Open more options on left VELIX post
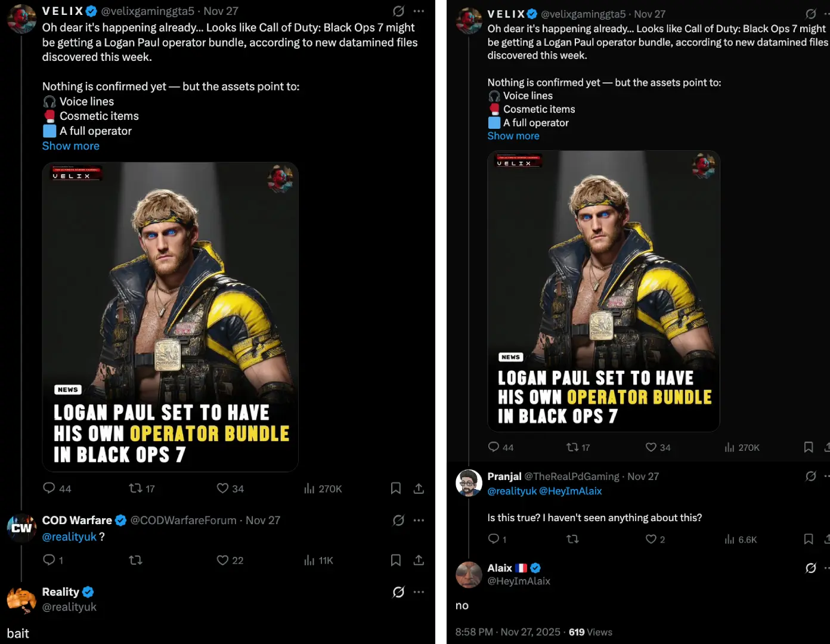Image resolution: width=830 pixels, height=644 pixels. pyautogui.click(x=419, y=11)
